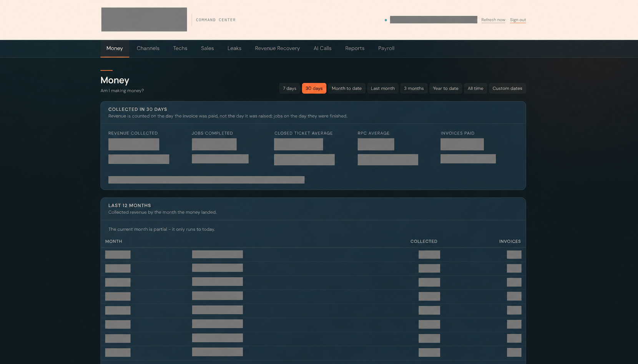Click the RPC AVERAGE label
The height and width of the screenshot is (364, 638).
click(374, 133)
